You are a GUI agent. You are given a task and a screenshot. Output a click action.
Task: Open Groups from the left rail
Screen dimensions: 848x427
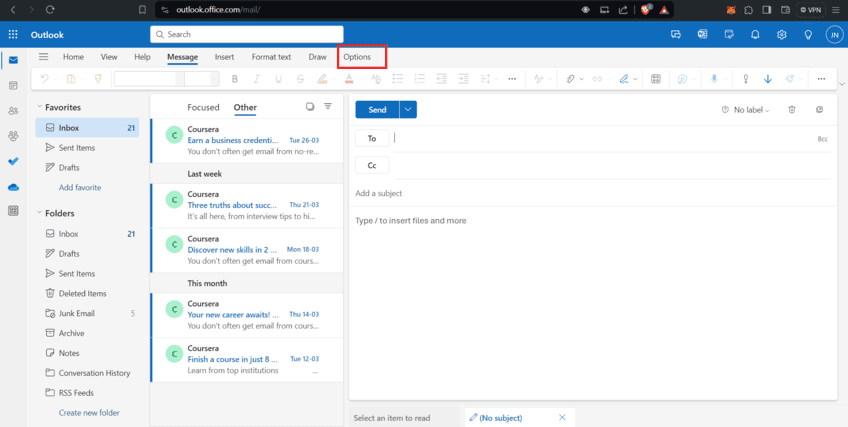point(13,136)
